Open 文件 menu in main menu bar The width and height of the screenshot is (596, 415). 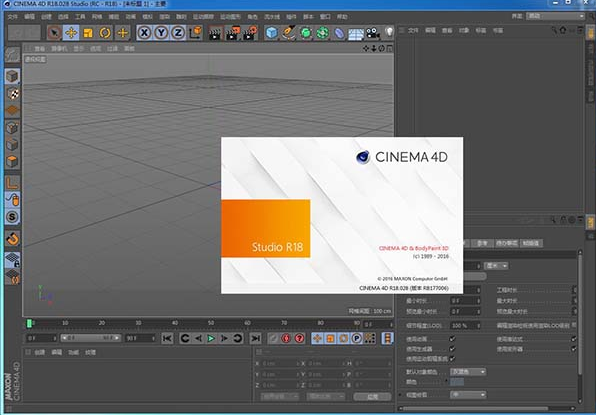[13, 17]
